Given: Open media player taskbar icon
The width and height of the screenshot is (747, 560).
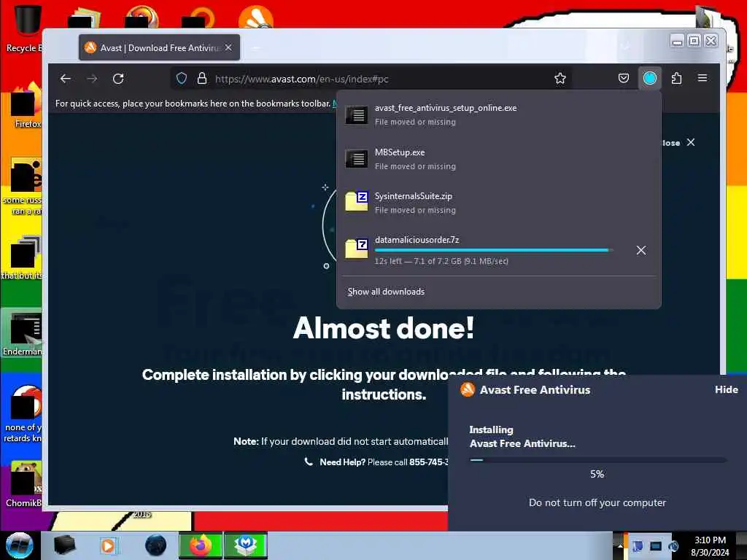Looking at the screenshot, I should (108, 545).
